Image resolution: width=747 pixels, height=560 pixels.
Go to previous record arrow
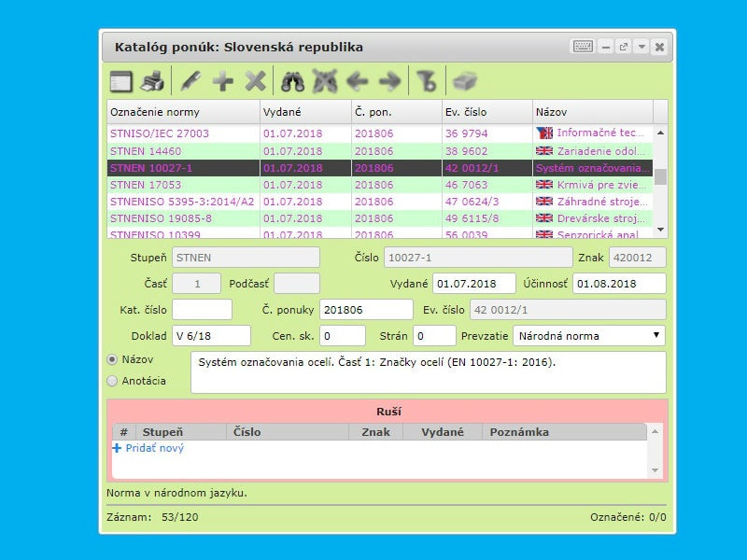(x=358, y=81)
